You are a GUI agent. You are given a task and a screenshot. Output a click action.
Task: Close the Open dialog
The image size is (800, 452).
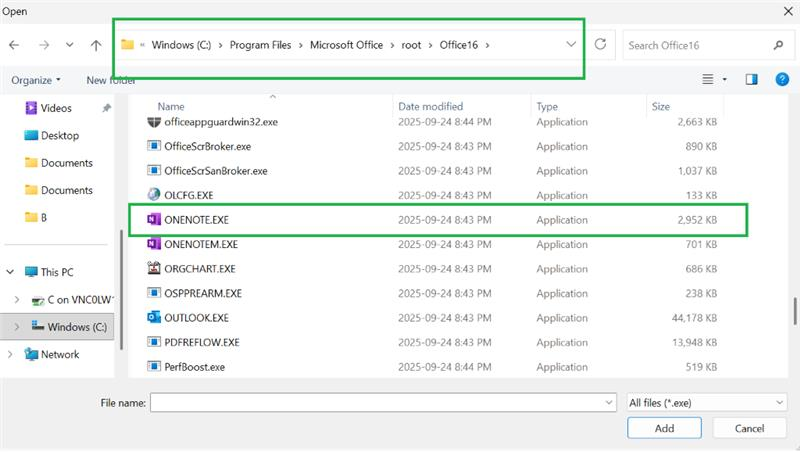(x=788, y=11)
